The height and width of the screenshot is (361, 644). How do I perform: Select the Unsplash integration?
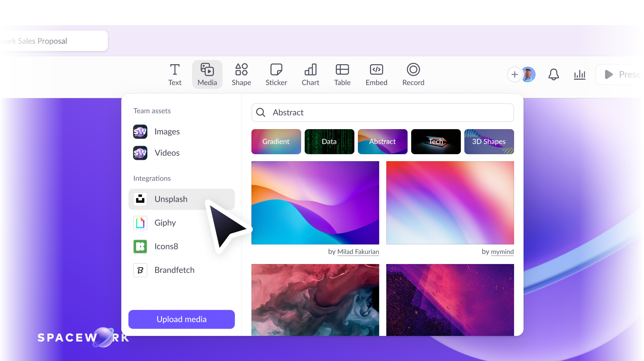182,199
